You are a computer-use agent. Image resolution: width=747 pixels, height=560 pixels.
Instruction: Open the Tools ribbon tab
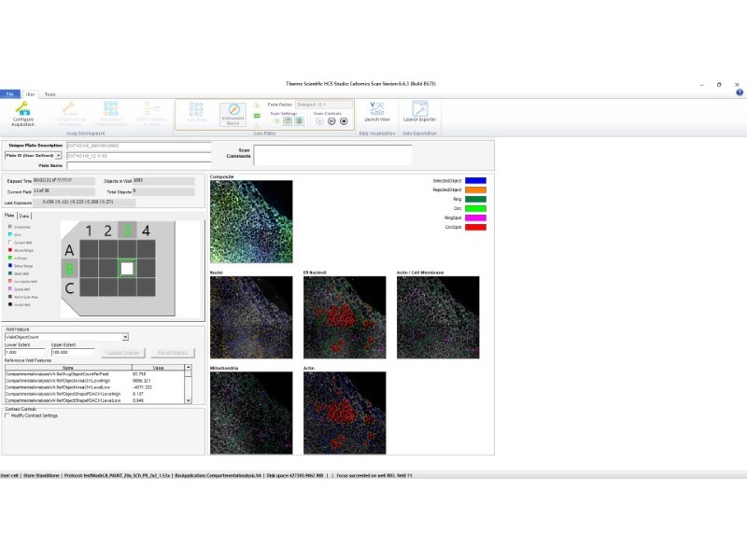click(x=49, y=95)
